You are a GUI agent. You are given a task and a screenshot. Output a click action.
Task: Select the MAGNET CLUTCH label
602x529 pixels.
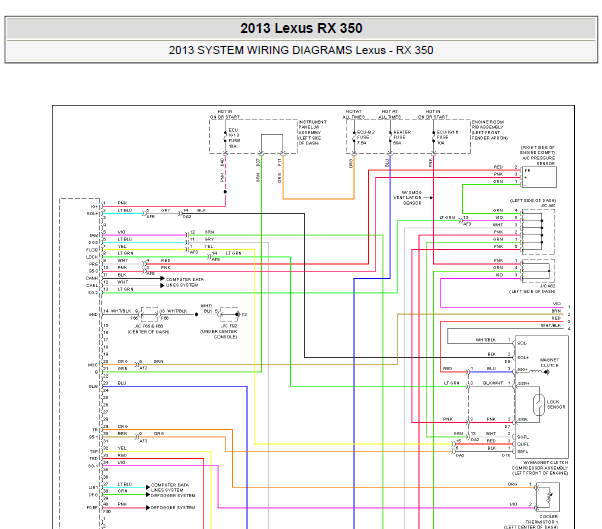[549, 362]
